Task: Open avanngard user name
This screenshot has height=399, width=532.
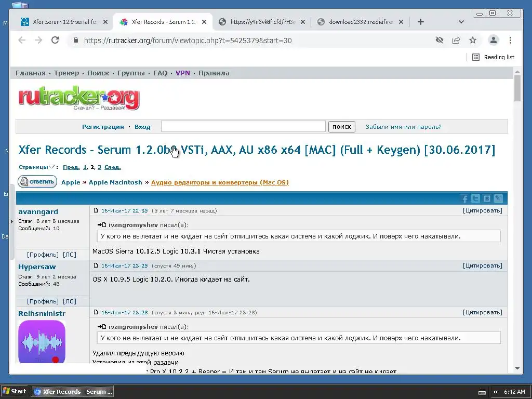Action: coord(38,212)
